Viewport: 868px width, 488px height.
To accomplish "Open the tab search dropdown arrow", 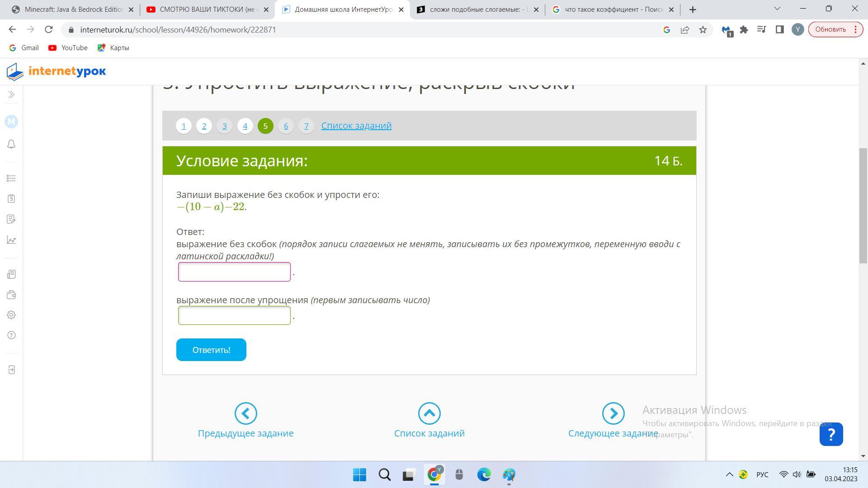I will click(777, 9).
